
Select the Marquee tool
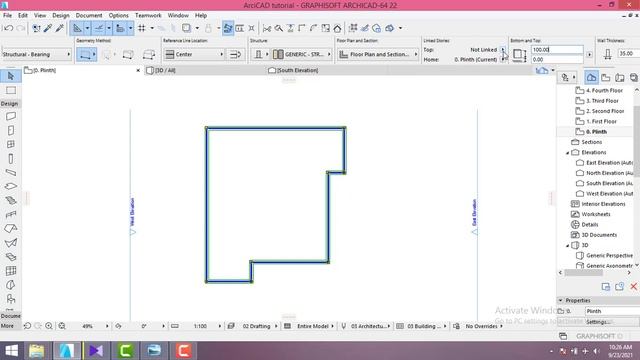pyautogui.click(x=11, y=90)
